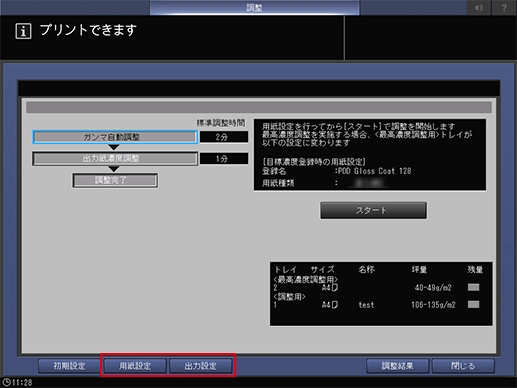Click the プリントできます status message
517x388 pixels.
coord(88,30)
